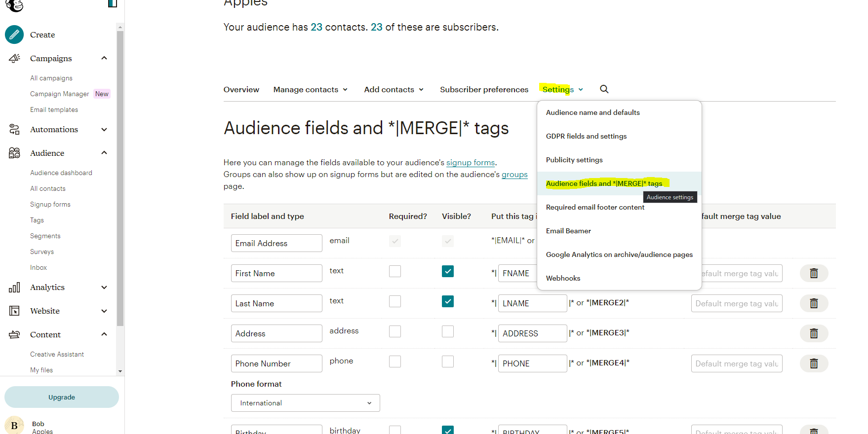Open Segments in sidebar
The image size is (868, 434).
(45, 236)
